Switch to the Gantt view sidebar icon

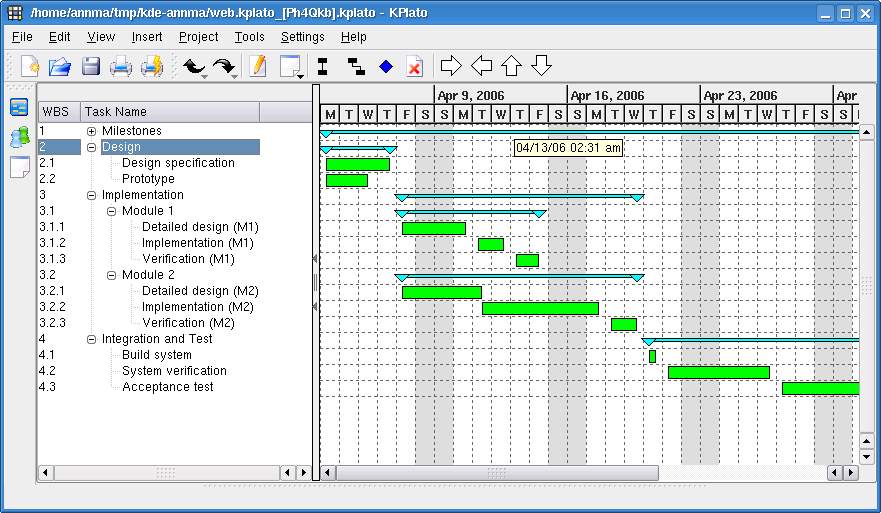19,107
